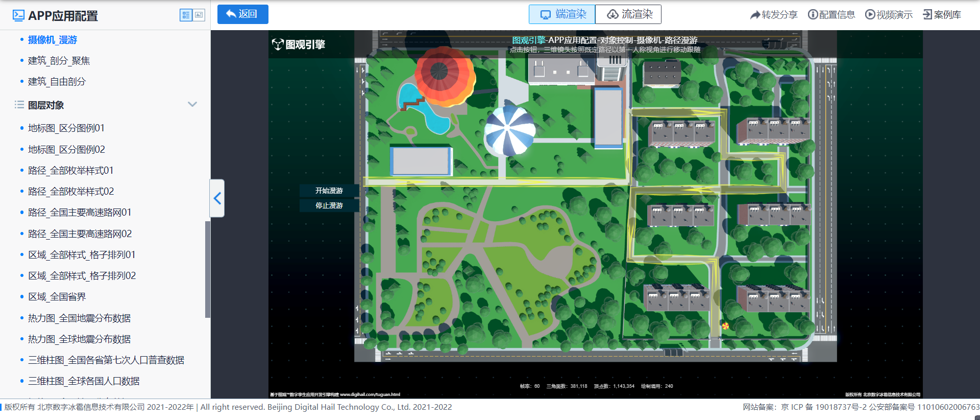Screen dimensions: 980x420
Task: Switch to 流渲染 rendering mode
Action: (x=628, y=14)
